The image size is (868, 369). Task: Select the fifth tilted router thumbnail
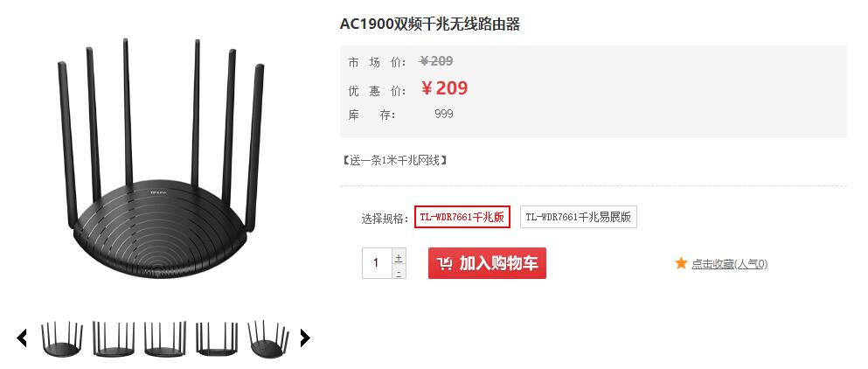[x=268, y=339]
